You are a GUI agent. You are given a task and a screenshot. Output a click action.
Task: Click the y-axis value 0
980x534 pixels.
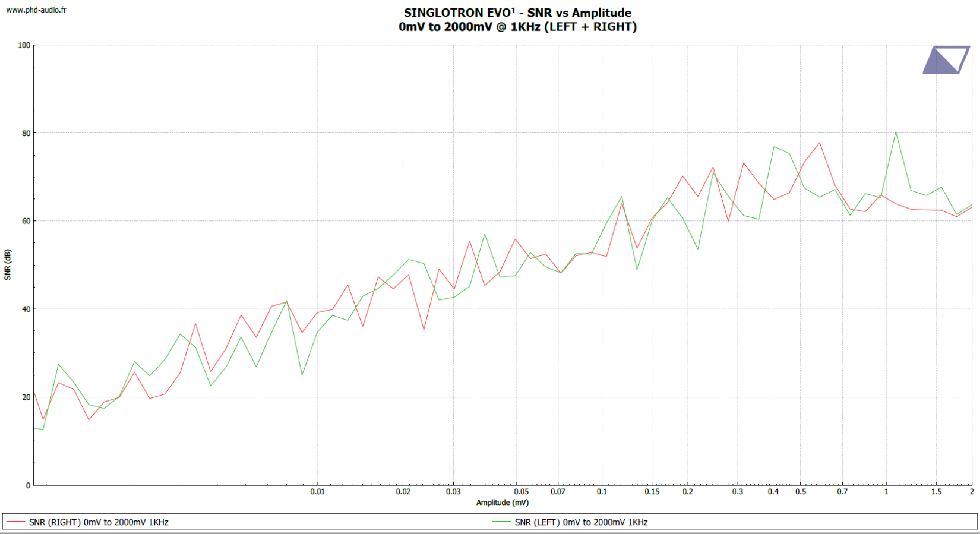coord(28,486)
